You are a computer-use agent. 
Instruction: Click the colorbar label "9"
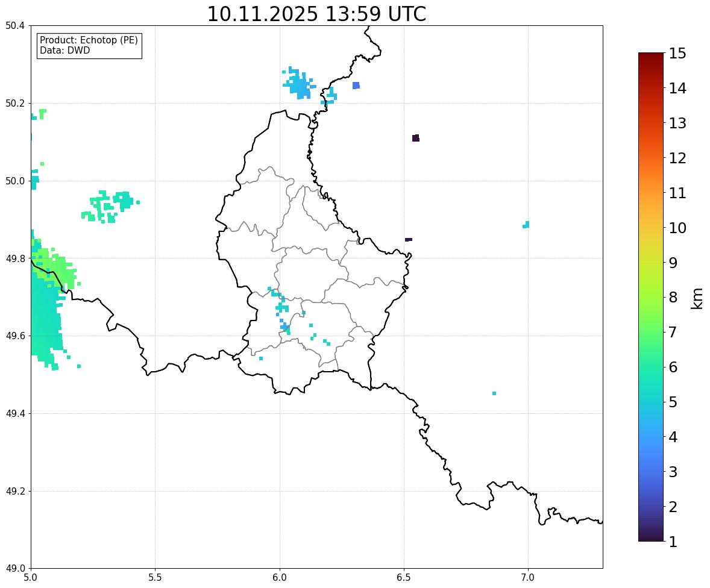[673, 263]
